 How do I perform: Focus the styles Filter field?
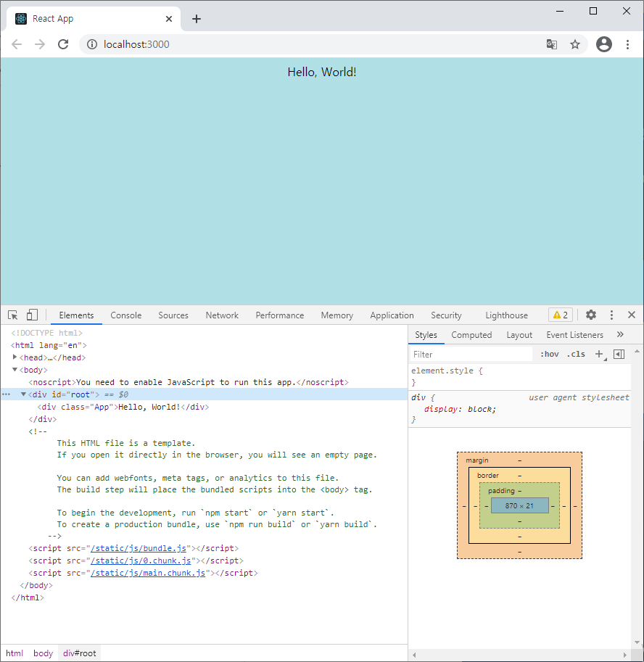471,355
